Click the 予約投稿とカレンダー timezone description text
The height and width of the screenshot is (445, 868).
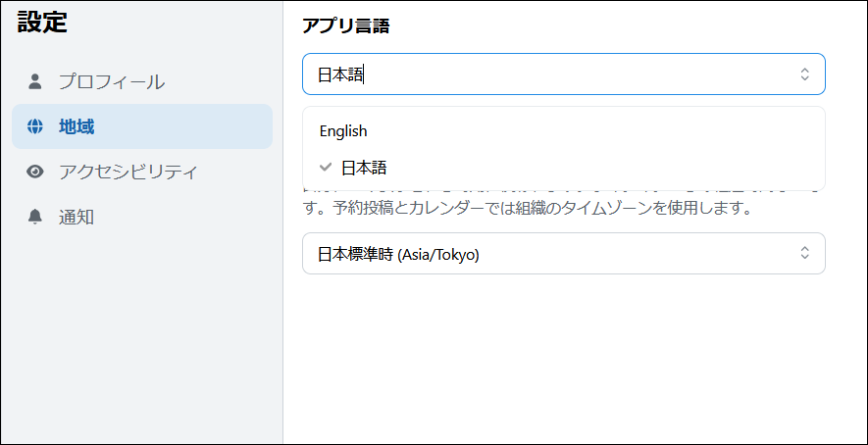click(530, 209)
